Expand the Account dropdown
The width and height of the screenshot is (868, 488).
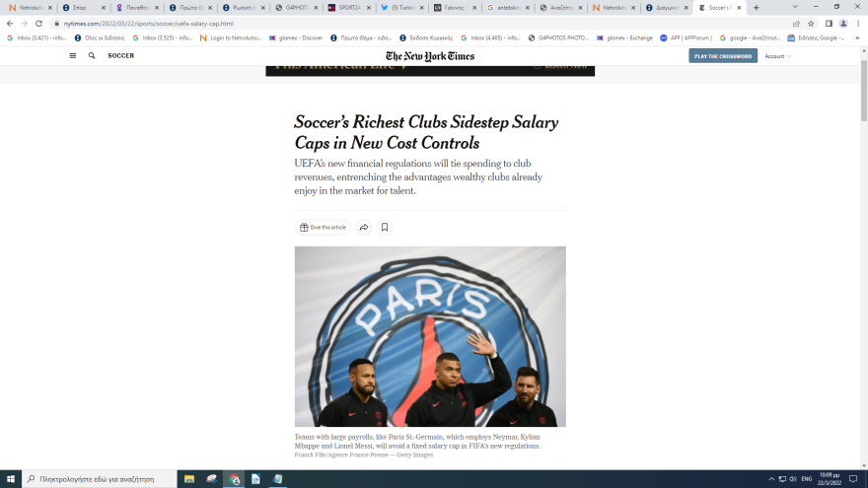pyautogui.click(x=778, y=56)
